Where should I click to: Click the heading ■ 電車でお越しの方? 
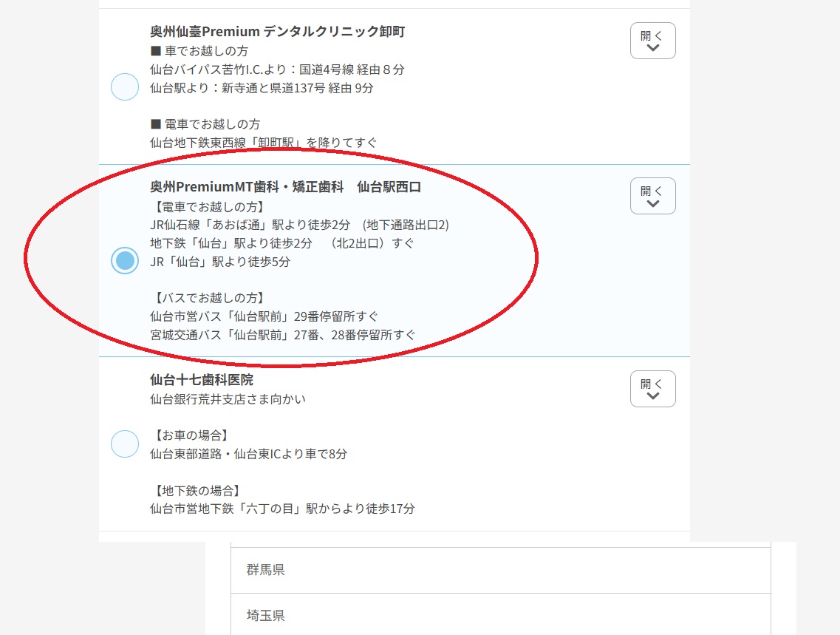coord(205,124)
